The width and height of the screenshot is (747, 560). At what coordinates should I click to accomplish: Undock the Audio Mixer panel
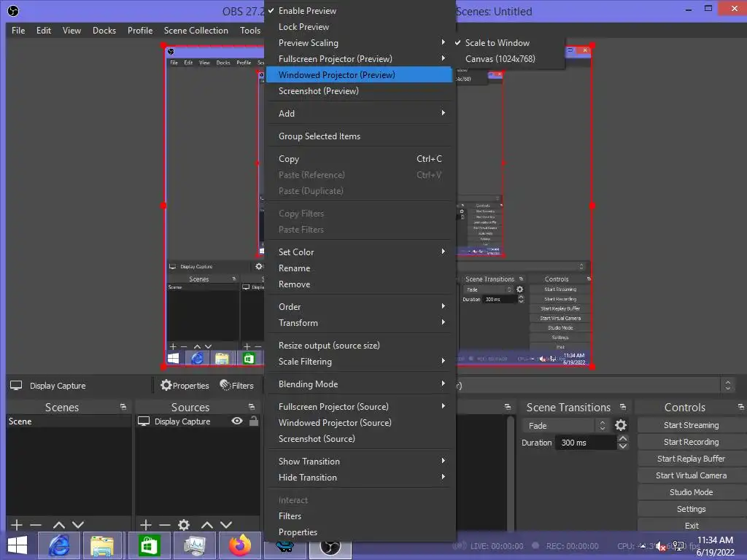pyautogui.click(x=508, y=407)
